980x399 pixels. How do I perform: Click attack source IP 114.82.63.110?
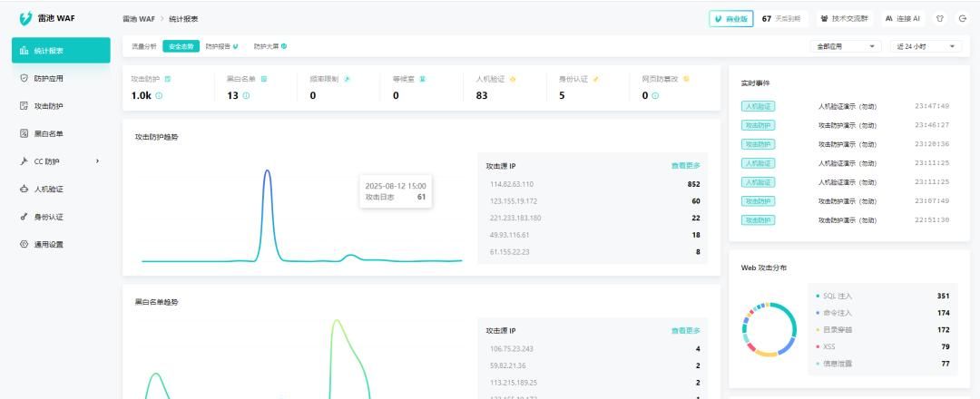point(512,184)
